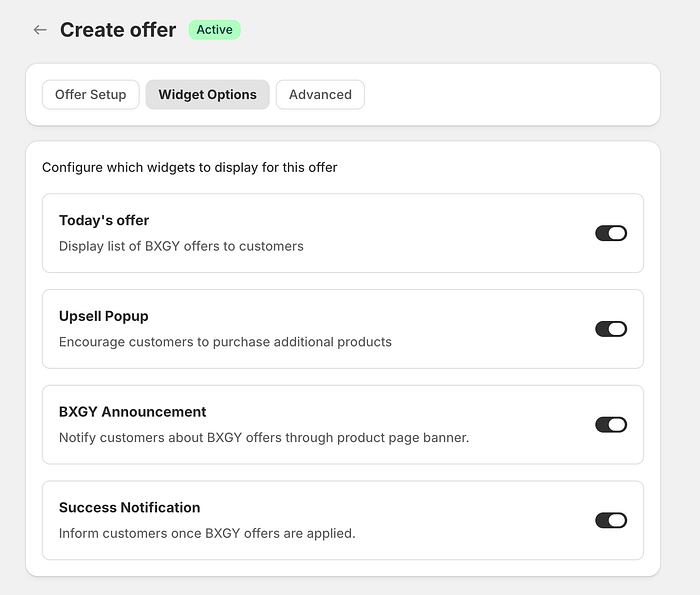Toggle the Success Notification switch
The height and width of the screenshot is (595, 700).
tap(611, 520)
